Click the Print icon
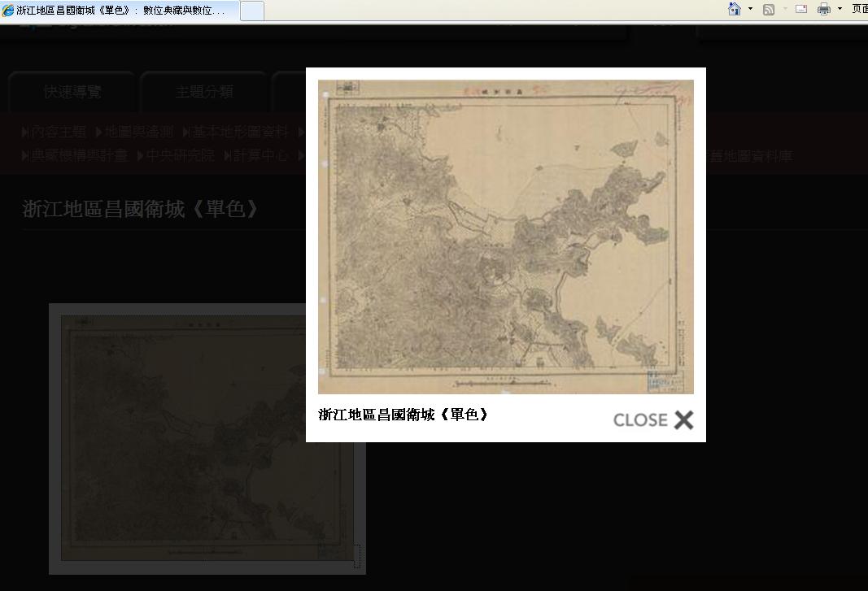Viewport: 868px width, 591px height. (823, 9)
